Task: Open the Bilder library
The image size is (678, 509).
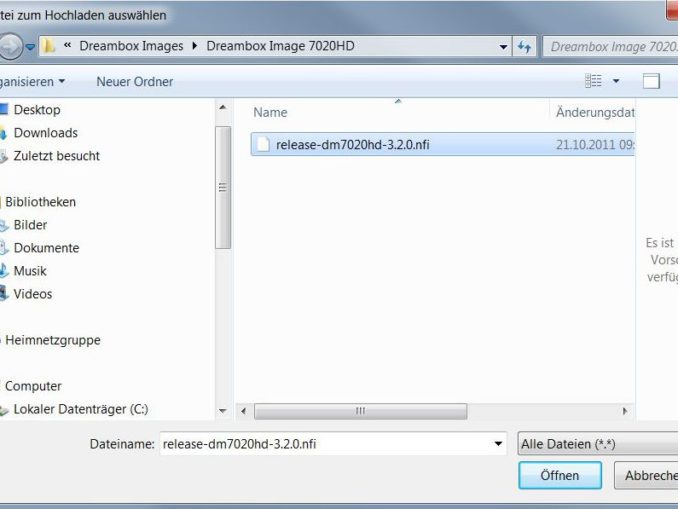Action: 30,225
